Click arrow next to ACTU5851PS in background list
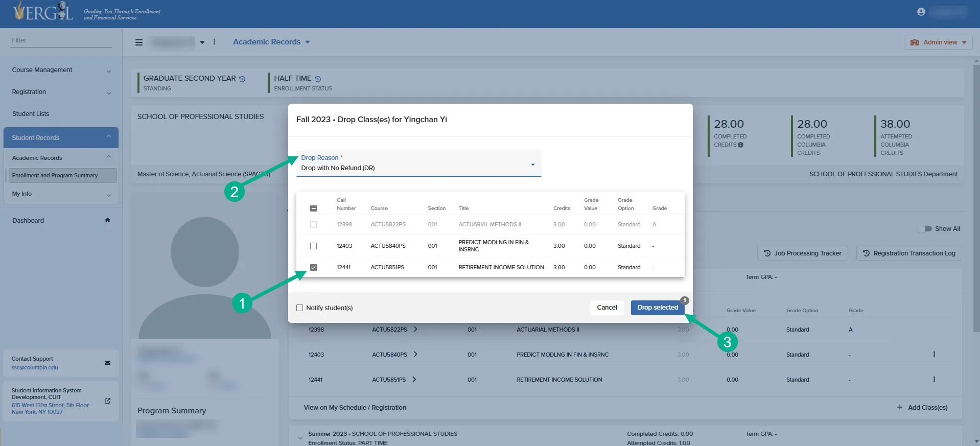The image size is (980, 446). coord(414,379)
